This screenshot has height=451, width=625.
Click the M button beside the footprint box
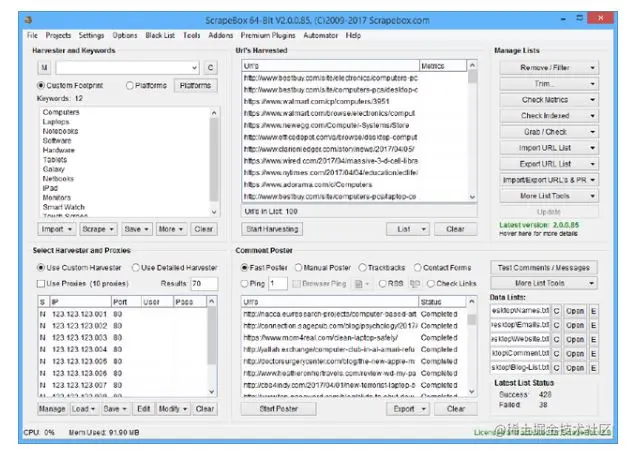click(44, 68)
